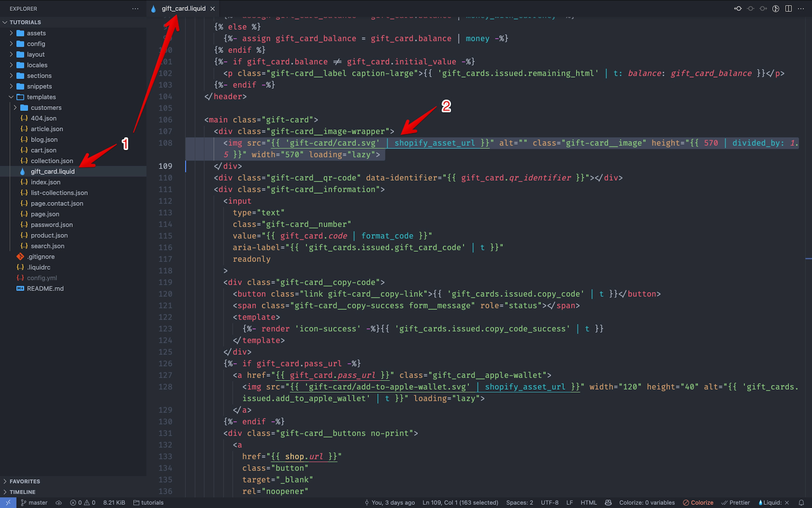Change end of line sequence LF
Image resolution: width=812 pixels, height=508 pixels.
point(570,503)
